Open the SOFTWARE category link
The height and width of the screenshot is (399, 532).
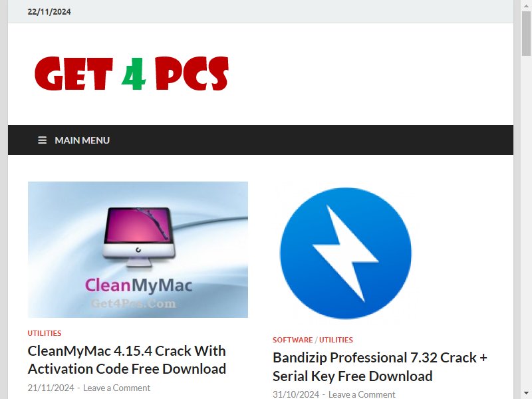click(293, 340)
